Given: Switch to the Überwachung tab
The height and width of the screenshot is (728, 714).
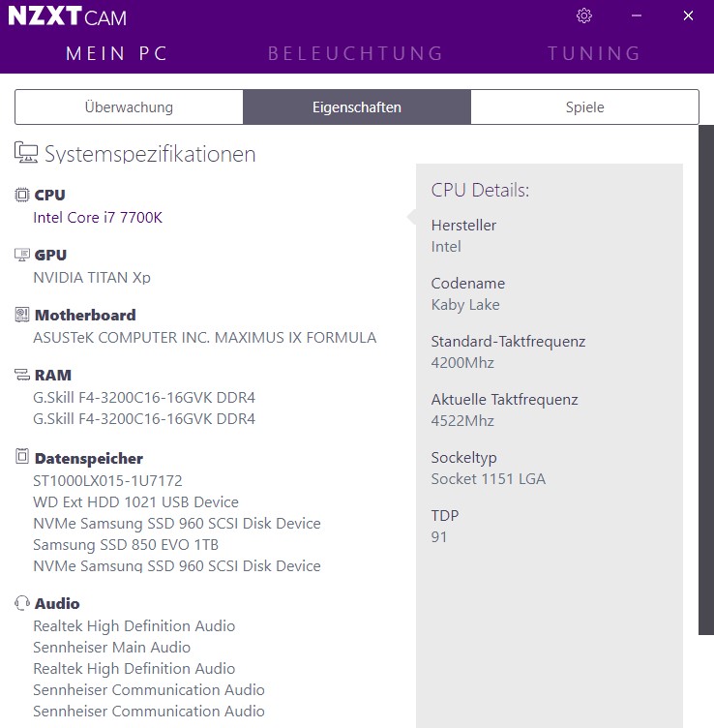Looking at the screenshot, I should (129, 107).
